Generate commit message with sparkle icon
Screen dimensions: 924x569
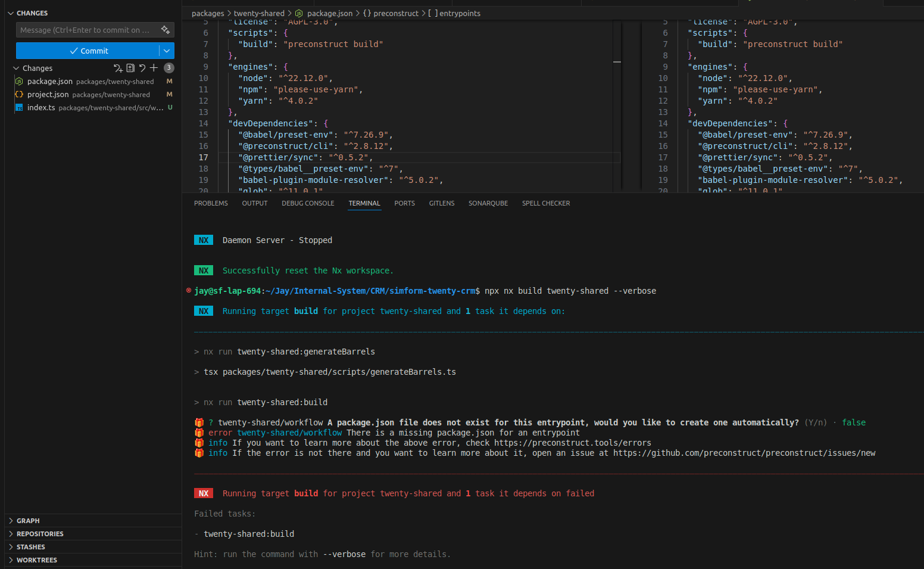pyautogui.click(x=165, y=30)
